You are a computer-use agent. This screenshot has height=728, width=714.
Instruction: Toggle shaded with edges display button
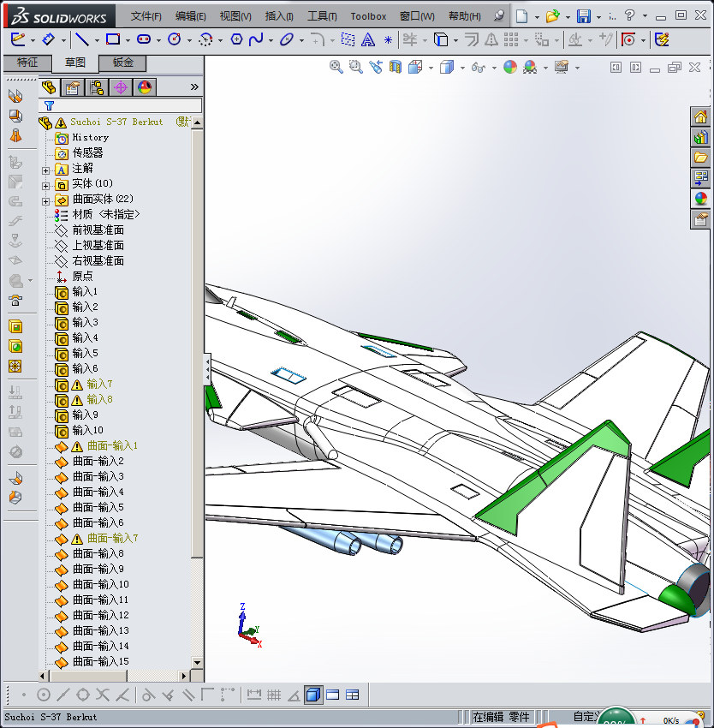pos(313,695)
